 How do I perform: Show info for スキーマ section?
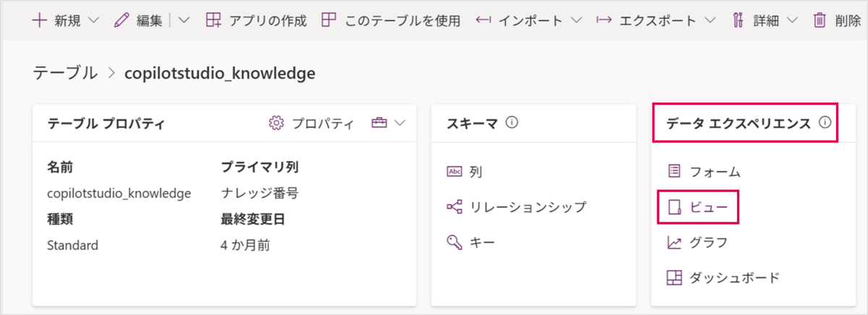point(513,123)
